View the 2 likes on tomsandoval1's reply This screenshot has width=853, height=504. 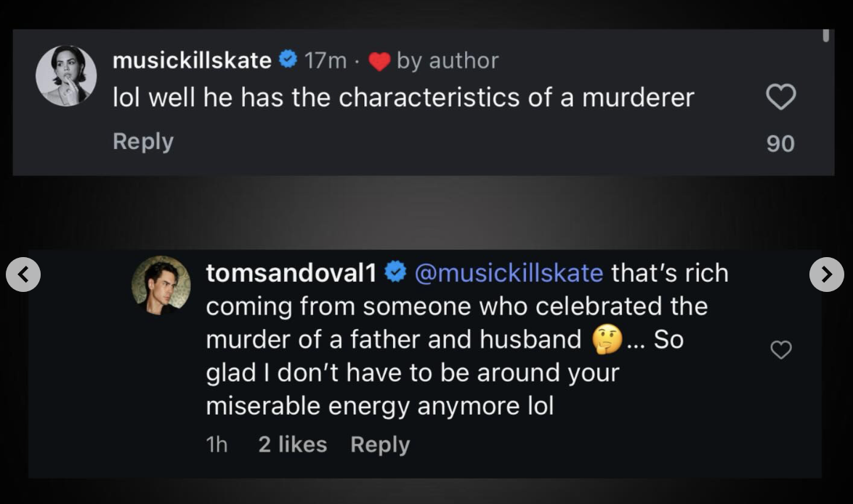pyautogui.click(x=293, y=444)
